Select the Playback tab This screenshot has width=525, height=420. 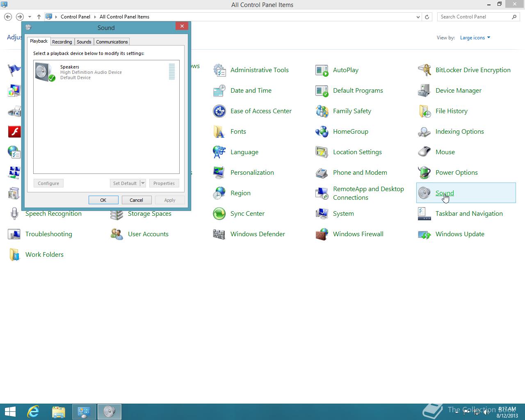point(39,41)
